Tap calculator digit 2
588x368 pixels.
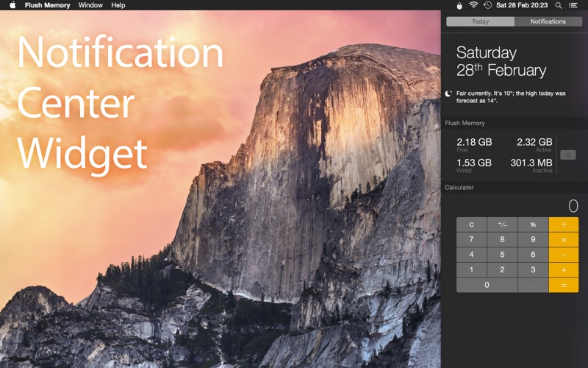tap(503, 270)
